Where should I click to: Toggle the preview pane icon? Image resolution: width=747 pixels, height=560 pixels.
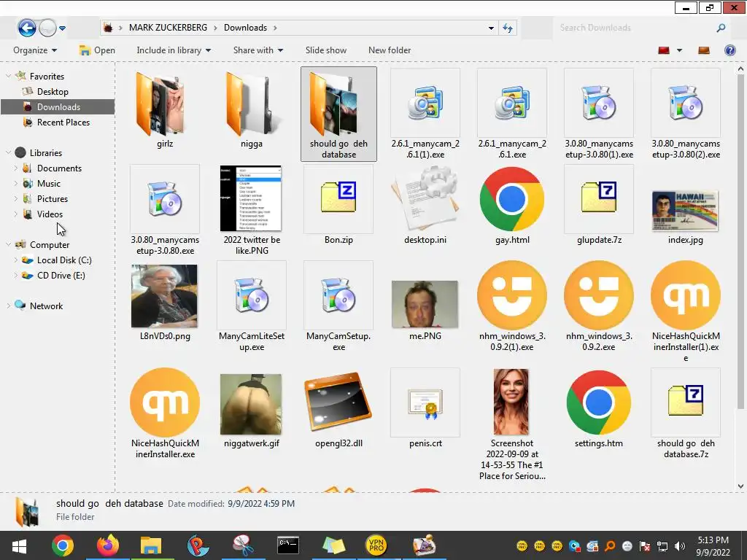704,50
